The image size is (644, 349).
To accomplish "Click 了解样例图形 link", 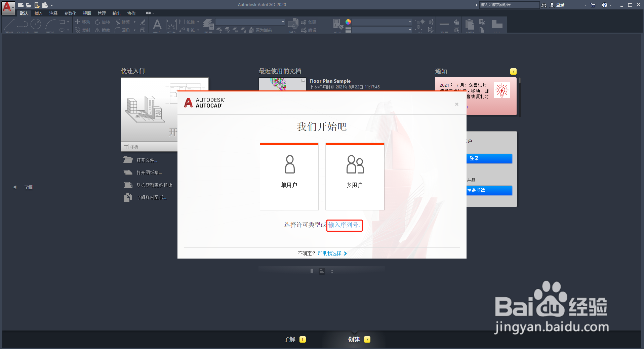I will point(145,197).
